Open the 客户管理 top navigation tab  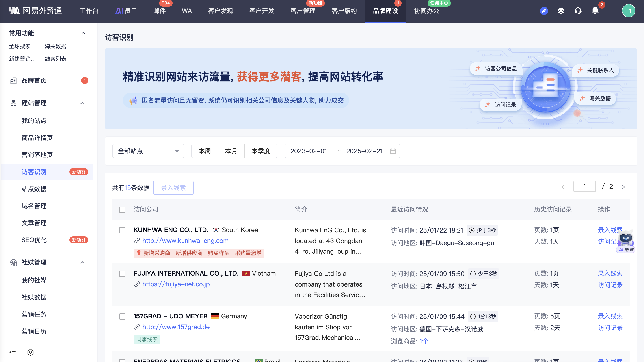[303, 11]
